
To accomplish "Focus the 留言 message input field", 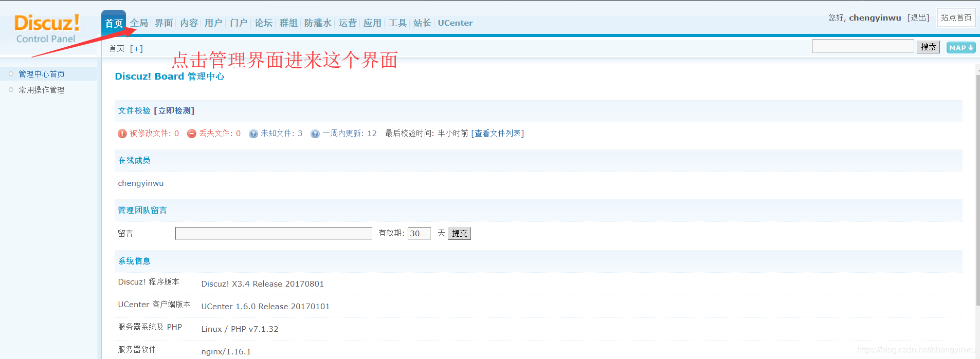I will click(x=274, y=233).
